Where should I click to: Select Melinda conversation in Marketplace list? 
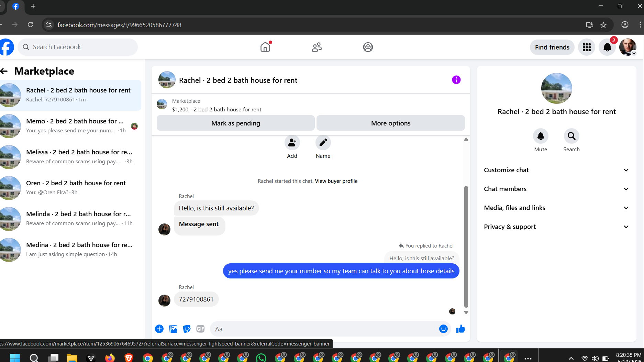(x=70, y=219)
